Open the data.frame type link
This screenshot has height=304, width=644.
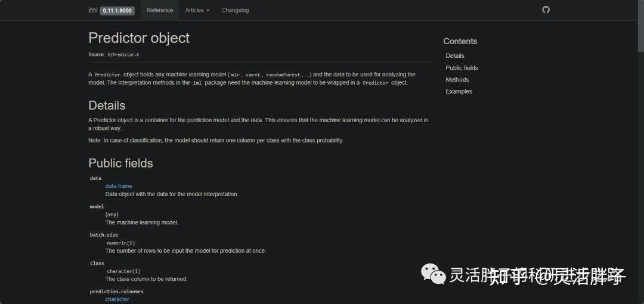pos(119,186)
